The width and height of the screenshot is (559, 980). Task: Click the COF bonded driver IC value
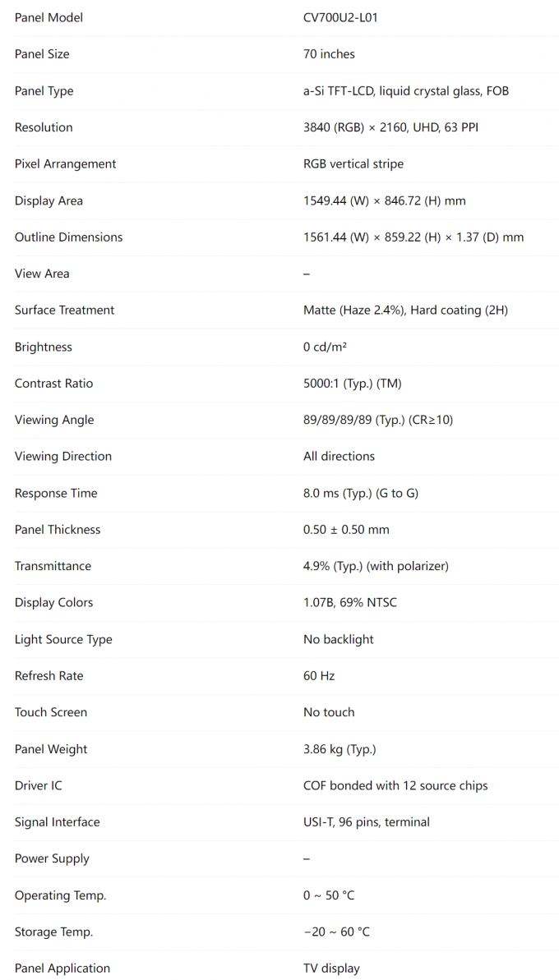[395, 785]
